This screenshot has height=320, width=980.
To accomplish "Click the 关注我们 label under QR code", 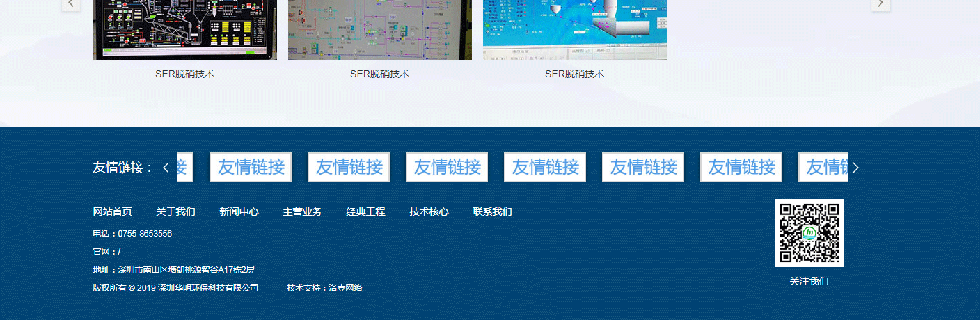I will (x=809, y=281).
